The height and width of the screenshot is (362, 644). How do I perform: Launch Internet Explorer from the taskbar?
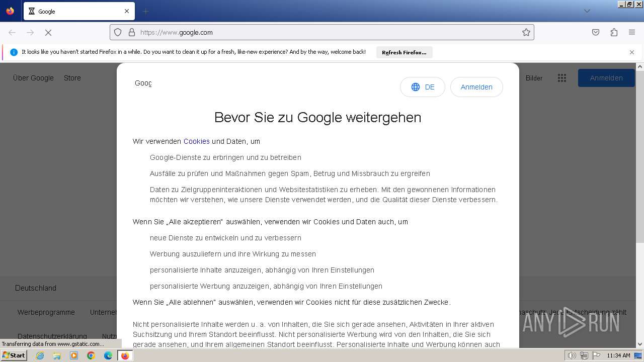(40, 355)
